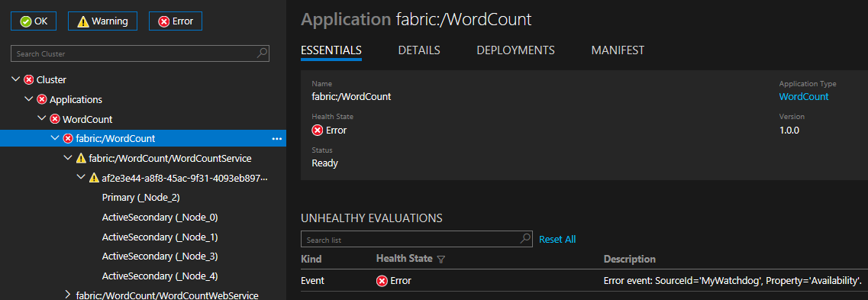Screen dimensions: 868x300
Task: Click the Search Cluster input field
Action: pyautogui.click(x=140, y=53)
